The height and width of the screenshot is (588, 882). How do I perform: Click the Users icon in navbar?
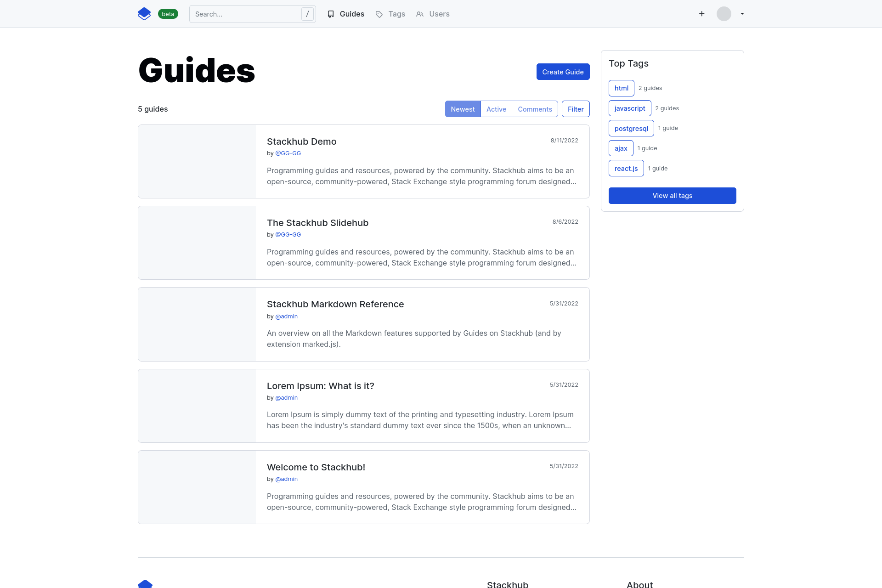[419, 14]
